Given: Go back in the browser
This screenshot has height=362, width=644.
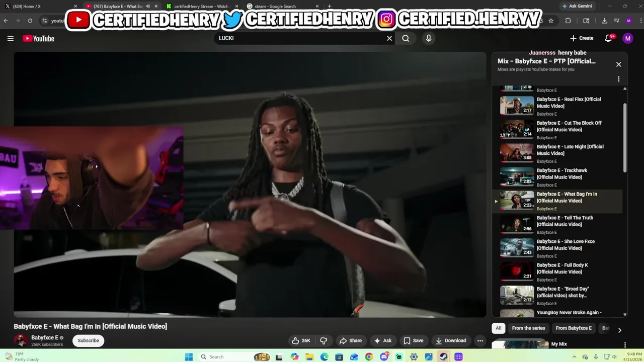Looking at the screenshot, I should click(6, 21).
